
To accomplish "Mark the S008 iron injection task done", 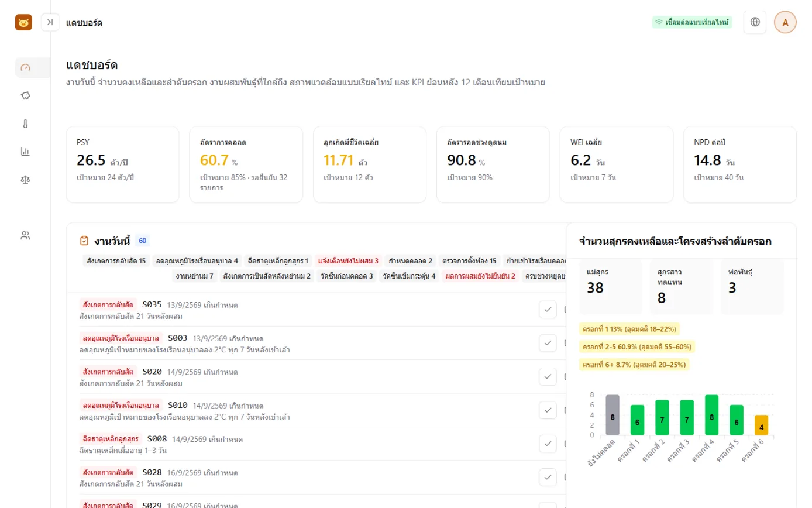I will coord(548,444).
